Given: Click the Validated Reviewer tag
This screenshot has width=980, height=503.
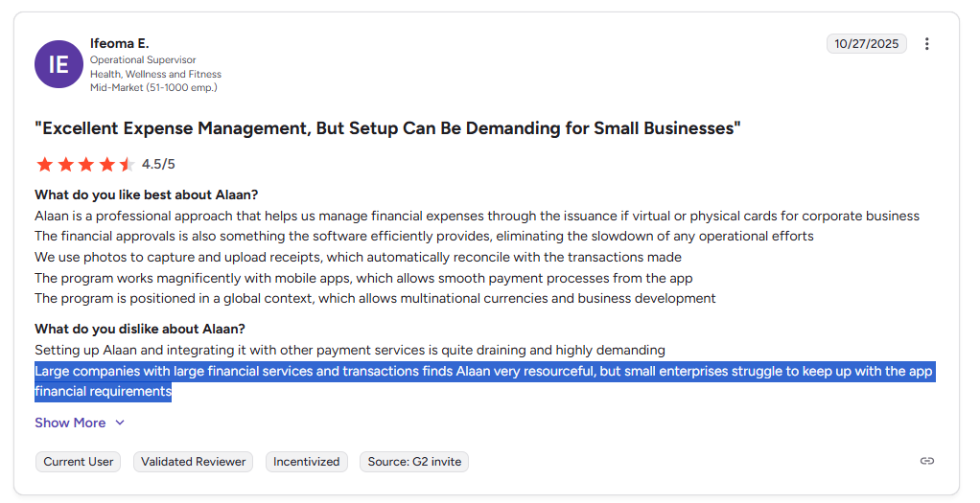Looking at the screenshot, I should [193, 462].
